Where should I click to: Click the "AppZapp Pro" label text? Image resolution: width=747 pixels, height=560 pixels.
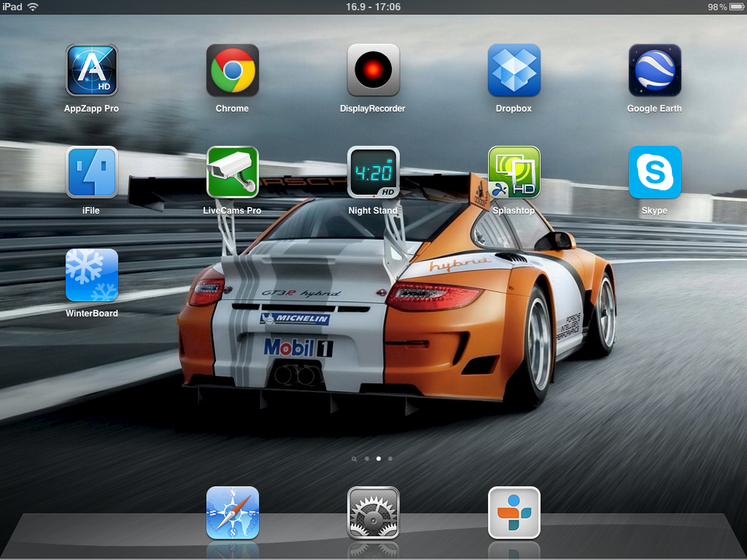[91, 109]
